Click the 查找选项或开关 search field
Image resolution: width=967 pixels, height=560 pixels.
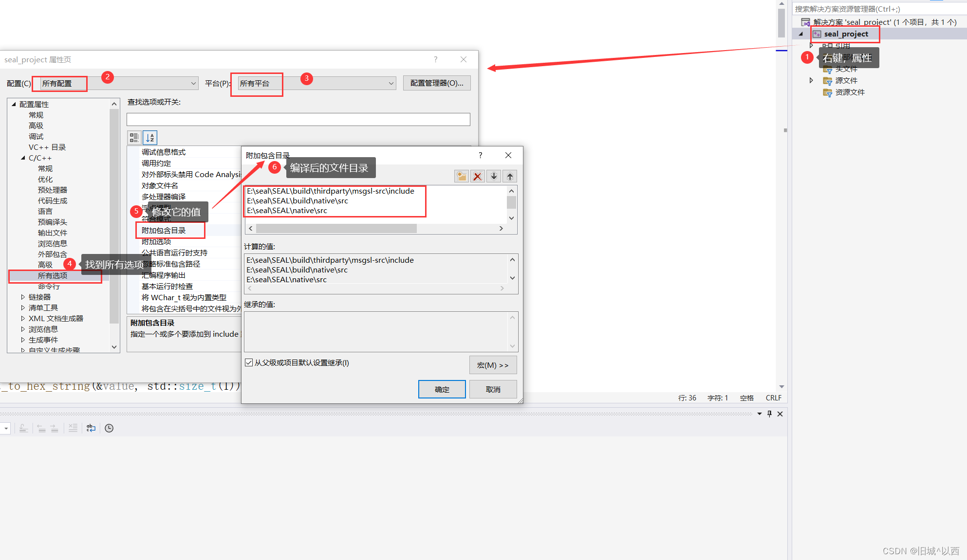tap(298, 119)
